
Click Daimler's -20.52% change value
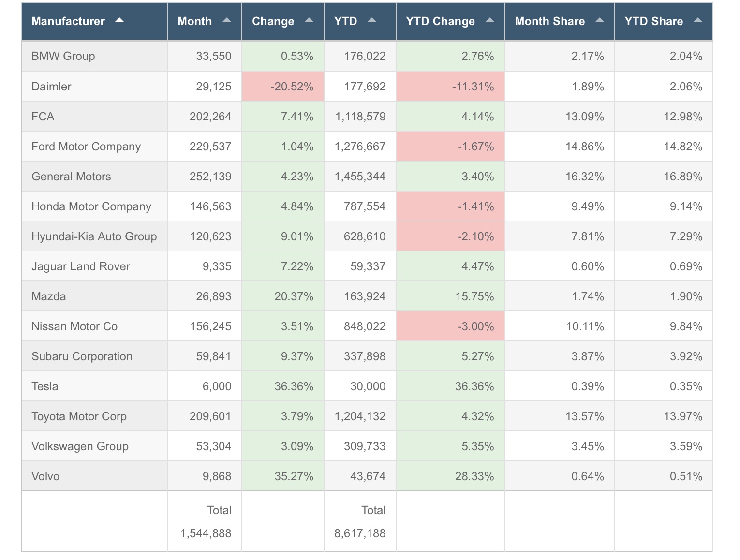point(292,87)
